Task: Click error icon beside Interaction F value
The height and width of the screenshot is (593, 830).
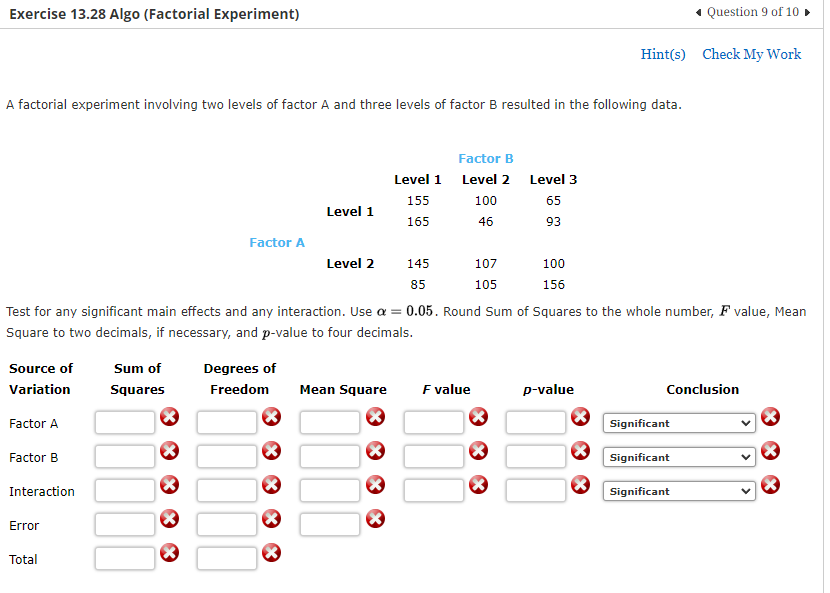Action: click(x=479, y=484)
